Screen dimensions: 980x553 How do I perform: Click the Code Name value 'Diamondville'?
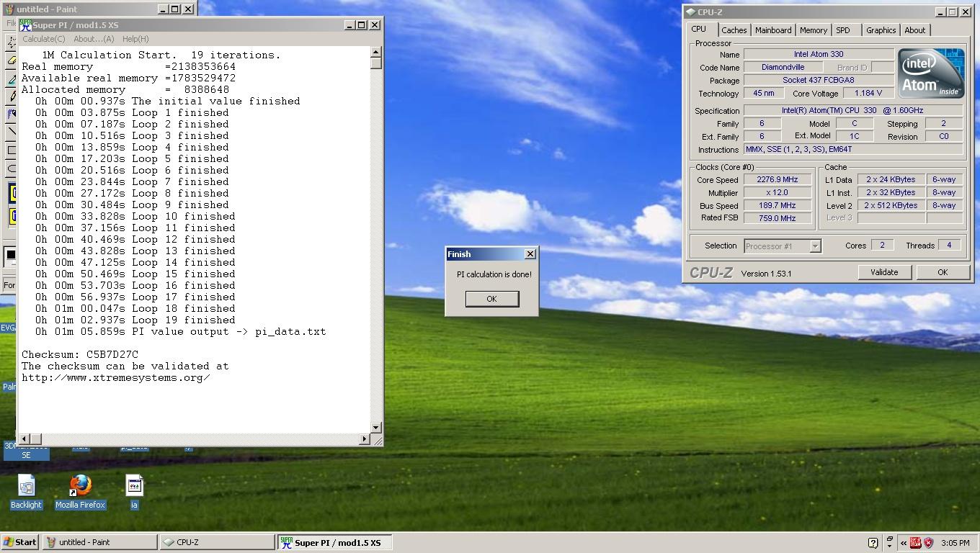click(x=783, y=67)
